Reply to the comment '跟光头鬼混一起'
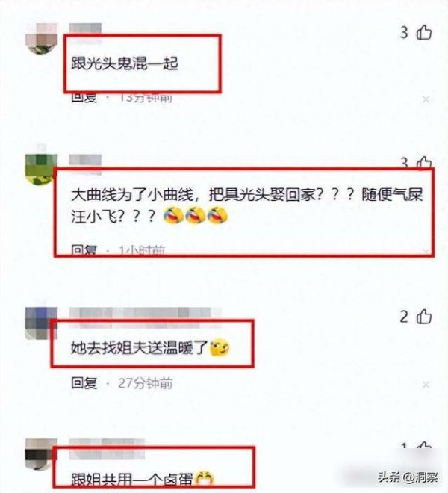 pyautogui.click(x=84, y=97)
